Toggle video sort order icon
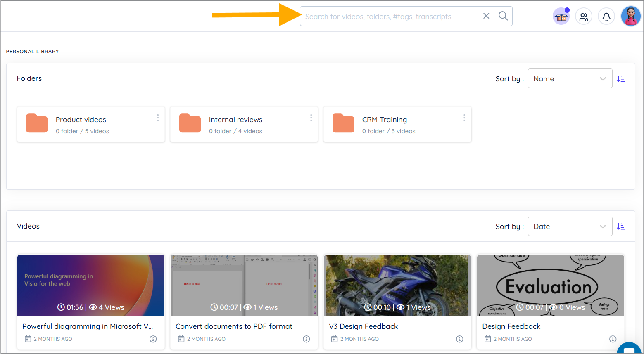 coord(620,227)
